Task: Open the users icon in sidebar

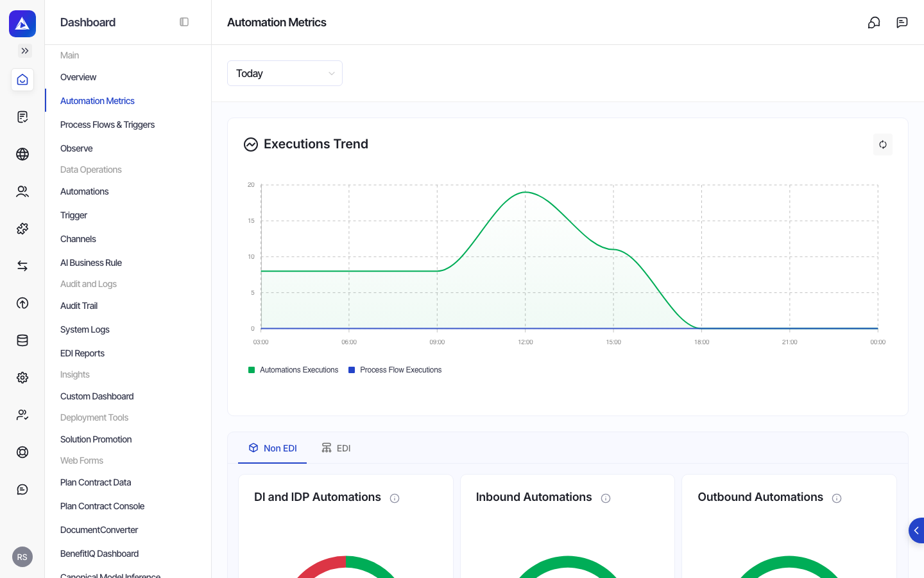Action: coord(22,191)
